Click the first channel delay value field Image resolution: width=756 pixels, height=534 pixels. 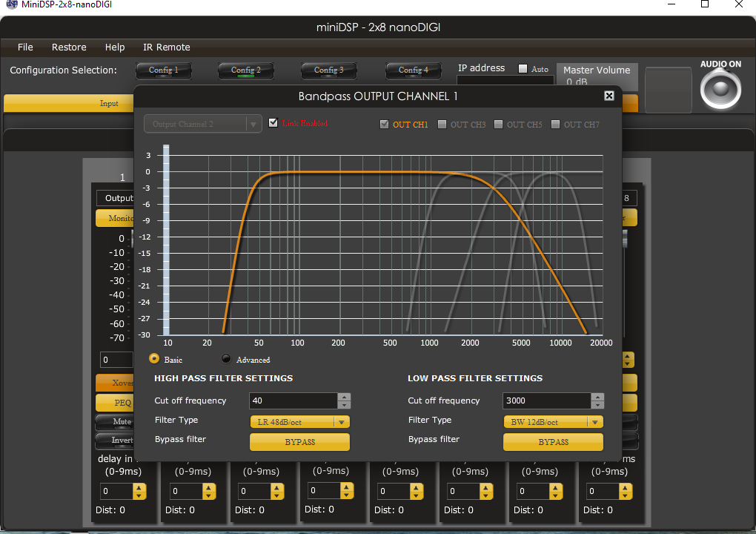[116, 491]
